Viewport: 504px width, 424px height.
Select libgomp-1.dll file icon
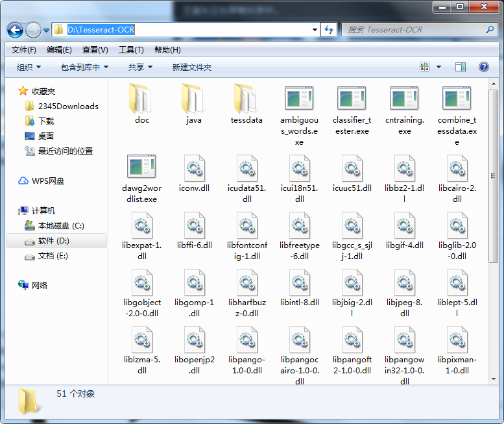194,282
